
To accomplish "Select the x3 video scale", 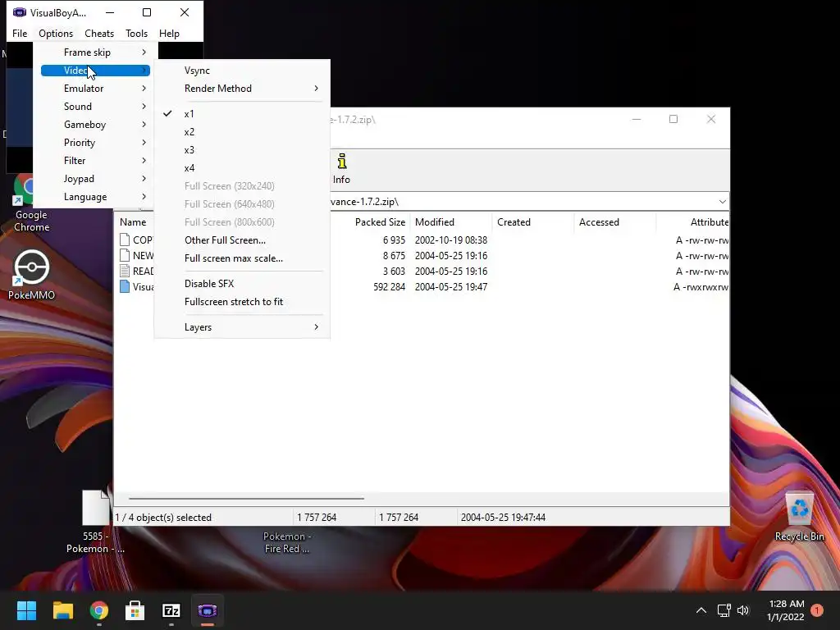I will [x=242, y=150].
